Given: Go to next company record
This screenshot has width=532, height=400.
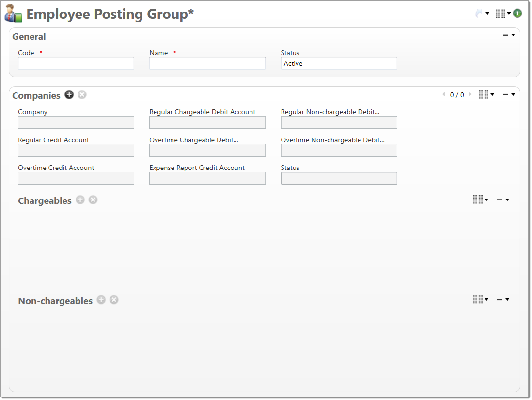Looking at the screenshot, I should pos(470,95).
